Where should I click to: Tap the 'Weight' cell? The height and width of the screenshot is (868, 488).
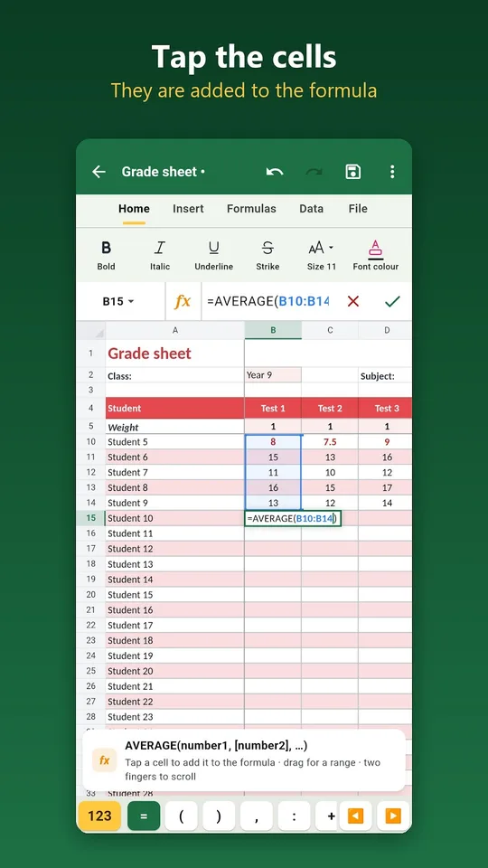[174, 427]
